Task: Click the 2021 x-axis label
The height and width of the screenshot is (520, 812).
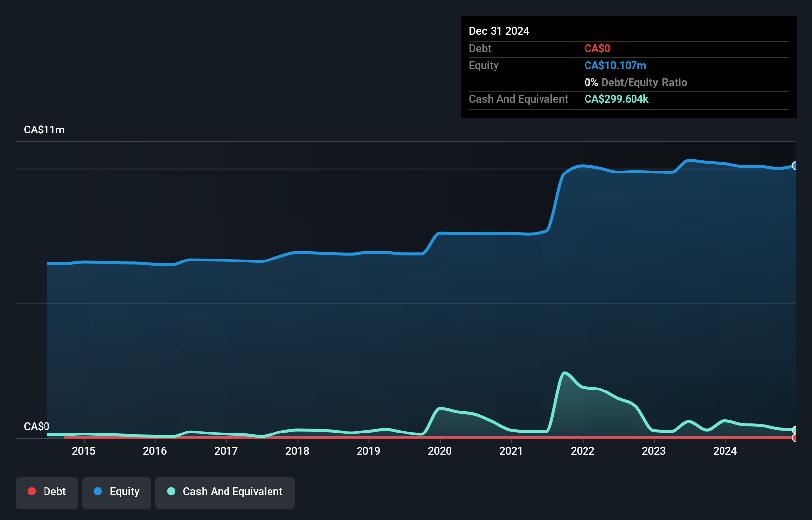Action: 511,451
